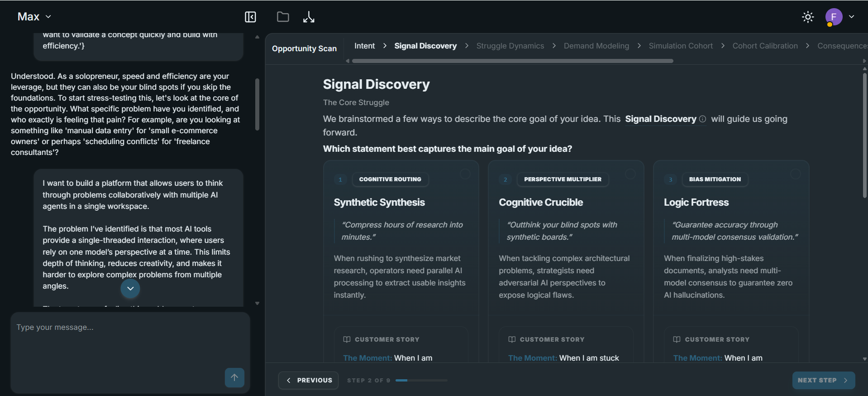Click the breadcrumb horizontal scrollbar
Image resolution: width=868 pixels, height=396 pixels.
(x=512, y=61)
